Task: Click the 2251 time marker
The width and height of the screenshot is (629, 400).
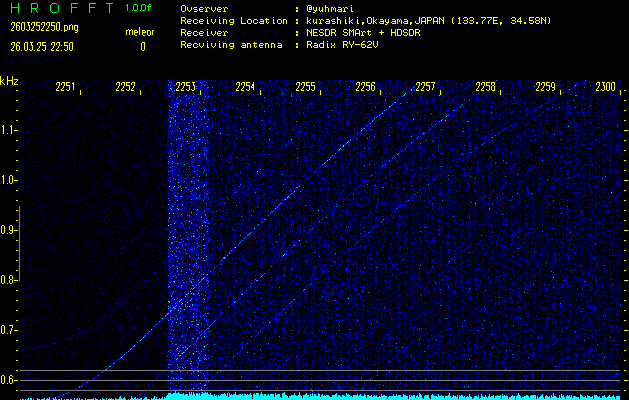Action: [x=66, y=88]
